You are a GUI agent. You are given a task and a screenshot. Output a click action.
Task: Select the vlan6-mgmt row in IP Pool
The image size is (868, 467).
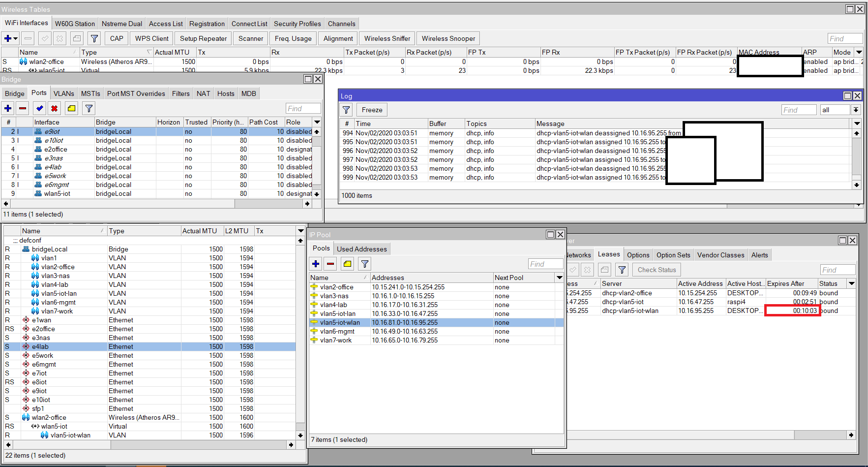(x=436, y=331)
